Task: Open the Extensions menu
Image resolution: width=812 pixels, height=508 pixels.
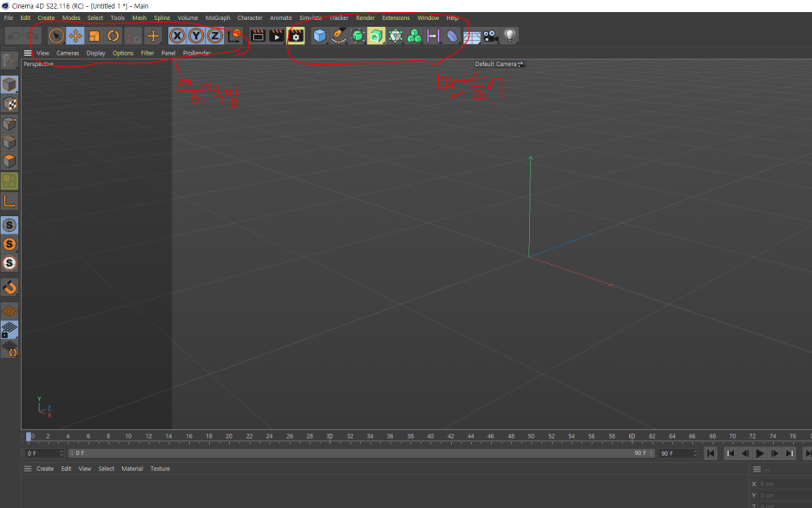Action: (396, 17)
